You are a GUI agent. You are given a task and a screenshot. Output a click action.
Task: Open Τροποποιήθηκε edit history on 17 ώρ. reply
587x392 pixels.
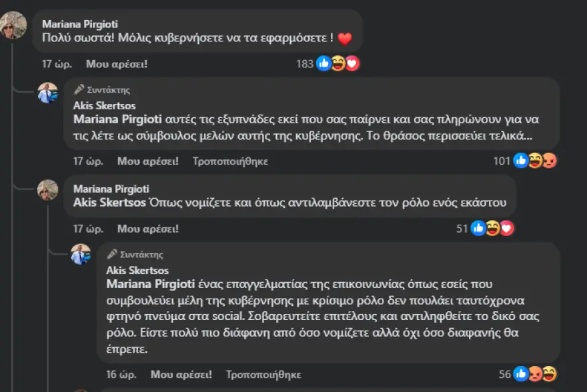point(230,161)
